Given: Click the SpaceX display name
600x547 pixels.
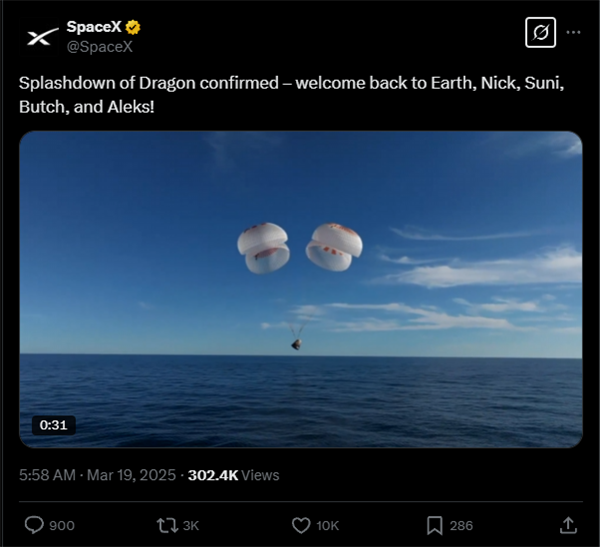Looking at the screenshot, I should (93, 27).
